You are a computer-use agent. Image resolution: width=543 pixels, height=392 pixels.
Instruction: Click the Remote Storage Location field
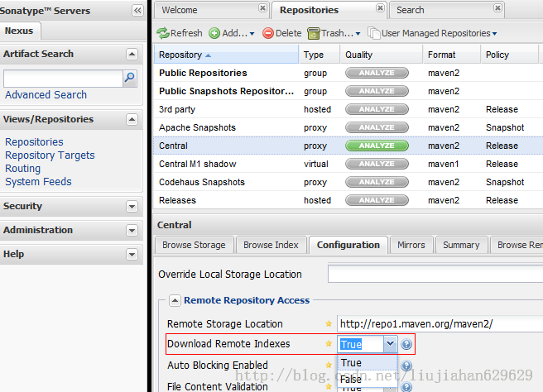click(x=440, y=324)
